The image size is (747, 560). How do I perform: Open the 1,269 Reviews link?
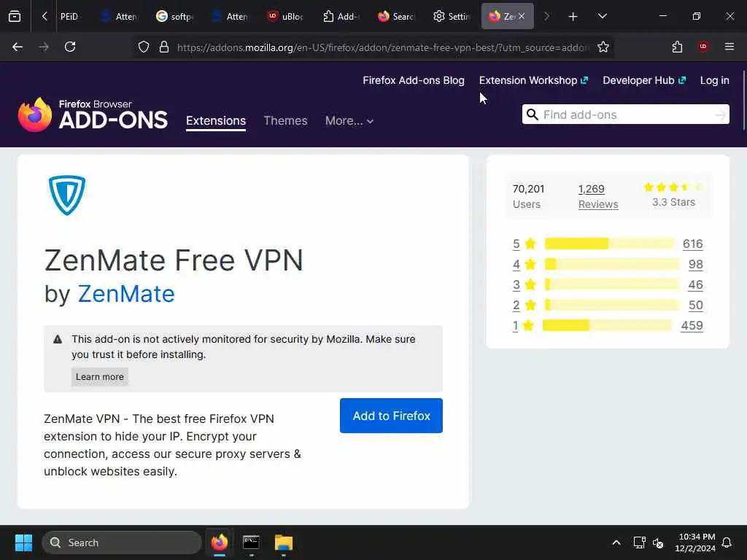point(598,196)
